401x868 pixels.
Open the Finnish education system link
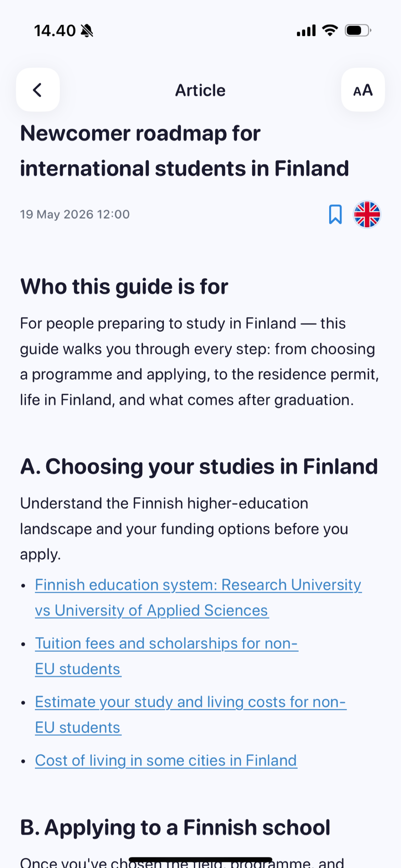(x=198, y=597)
